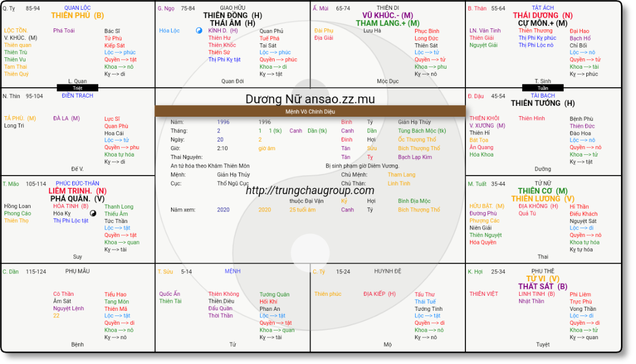The width and height of the screenshot is (636, 364).
Task: Click the Dương Nữ ansao.zz.mu title
Action: [310, 99]
